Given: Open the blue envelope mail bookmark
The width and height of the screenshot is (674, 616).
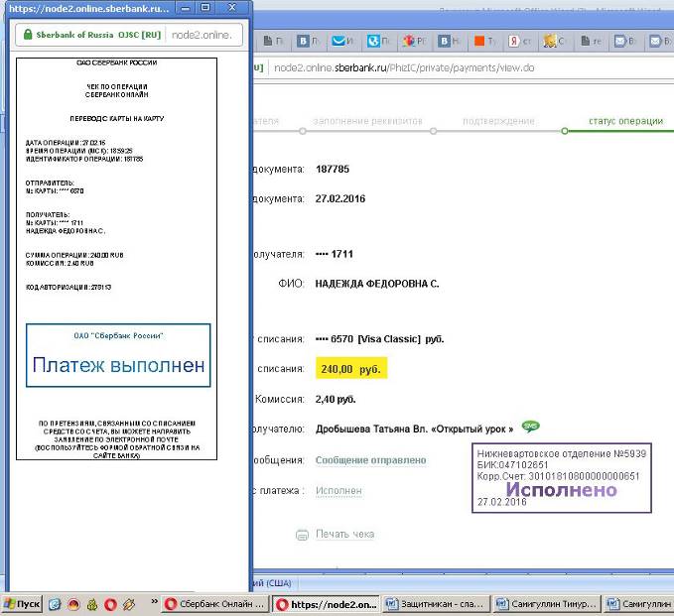Looking at the screenshot, I should (338, 41).
